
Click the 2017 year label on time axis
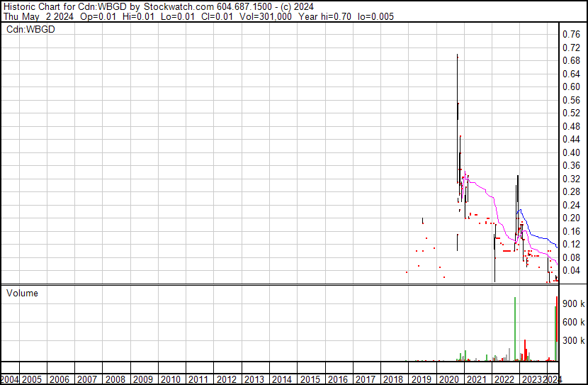366,380
